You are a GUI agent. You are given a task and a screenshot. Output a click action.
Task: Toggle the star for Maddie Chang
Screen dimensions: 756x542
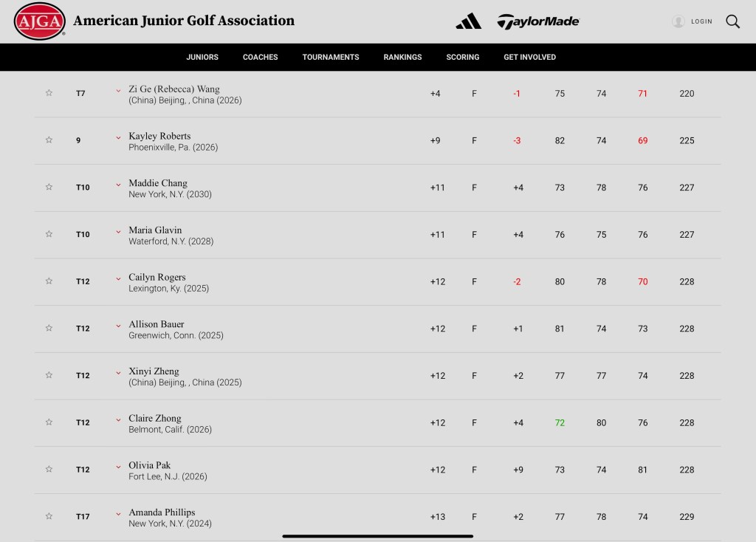(49, 188)
